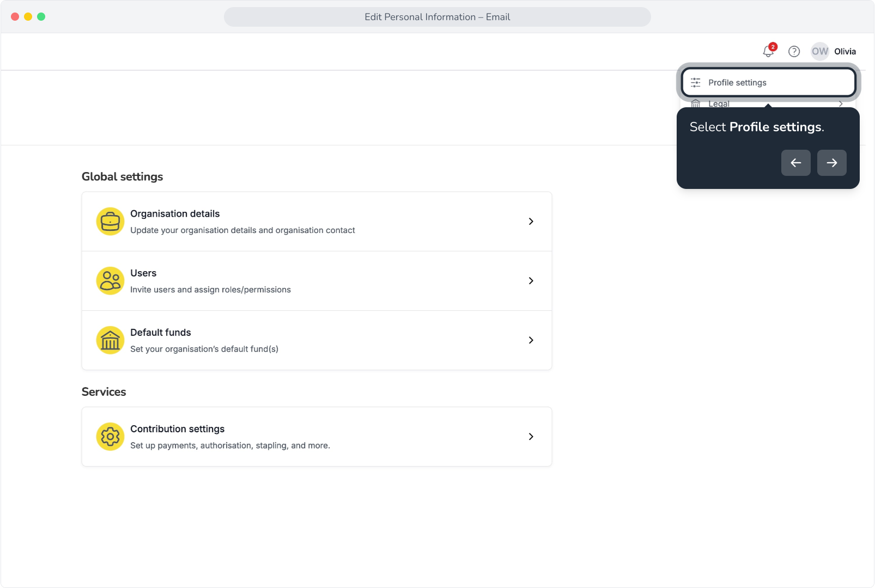Open Olivia user name dropdown
Image resolution: width=875 pixels, height=588 pixels.
pos(845,51)
